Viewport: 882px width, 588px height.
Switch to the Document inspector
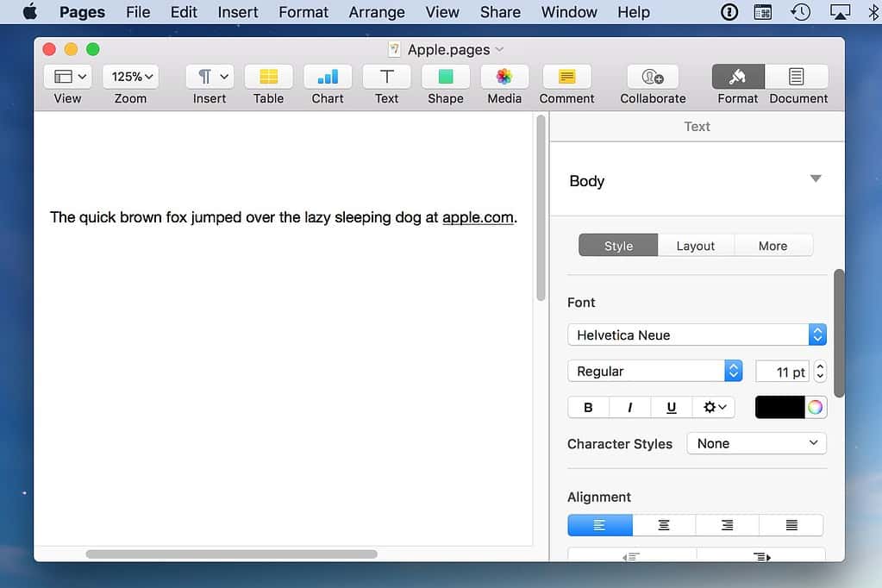click(797, 84)
